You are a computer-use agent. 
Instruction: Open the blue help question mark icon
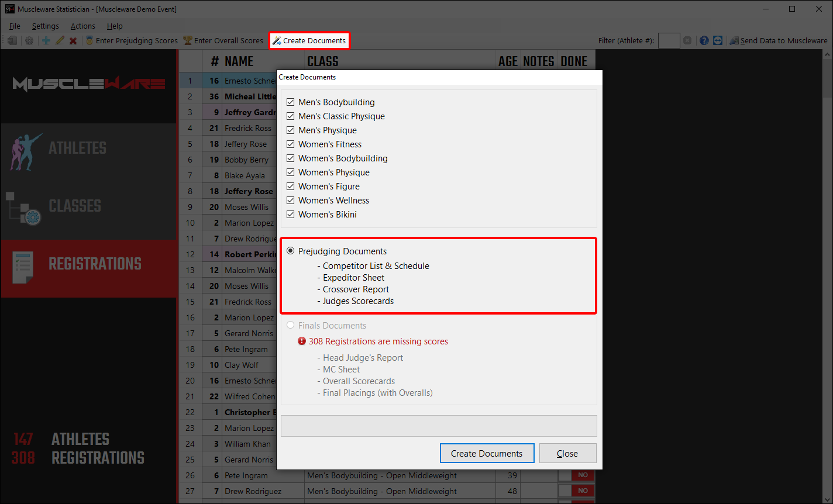click(704, 40)
